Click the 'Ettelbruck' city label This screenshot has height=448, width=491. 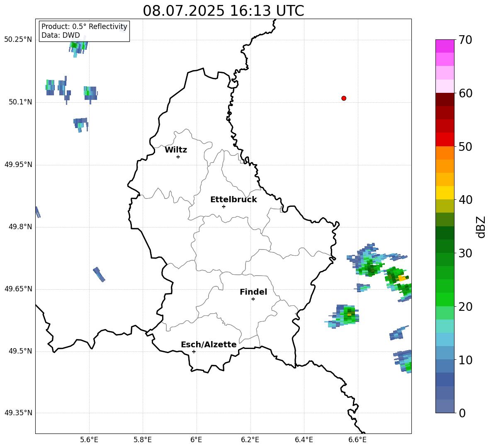[x=233, y=200]
